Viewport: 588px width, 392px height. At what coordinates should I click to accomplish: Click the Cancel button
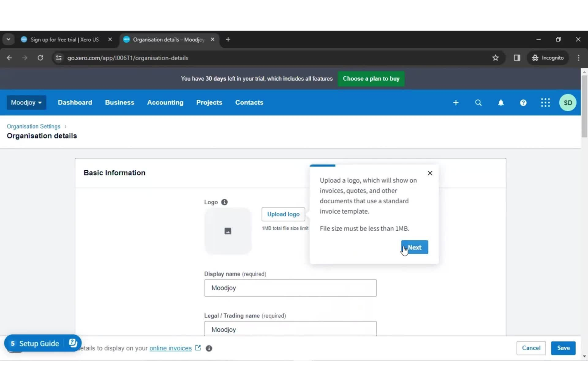click(531, 348)
